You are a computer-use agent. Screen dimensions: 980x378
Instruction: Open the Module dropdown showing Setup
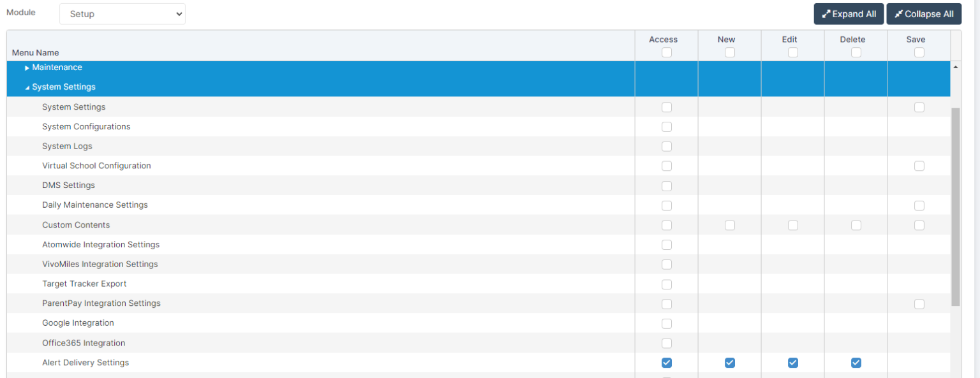click(x=122, y=14)
